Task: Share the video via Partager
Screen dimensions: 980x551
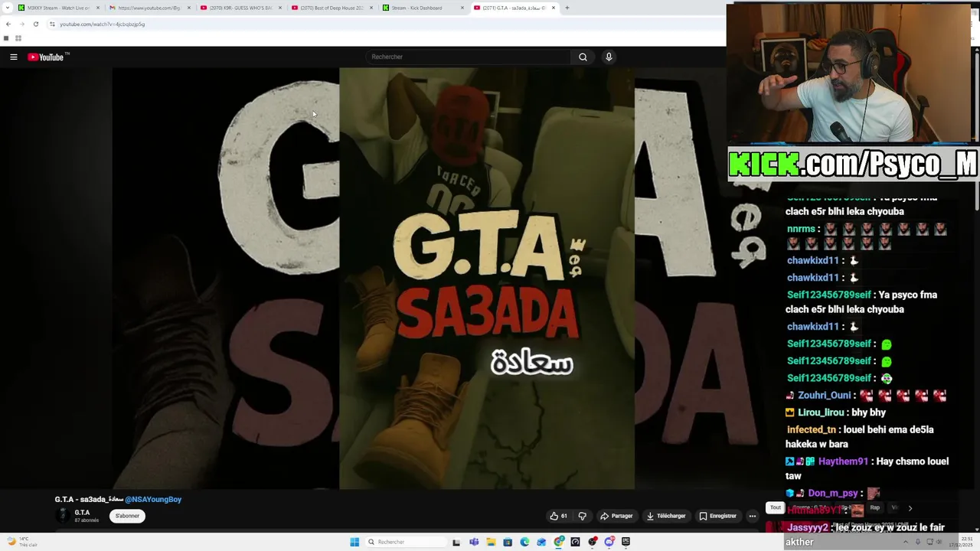Action: (x=616, y=516)
